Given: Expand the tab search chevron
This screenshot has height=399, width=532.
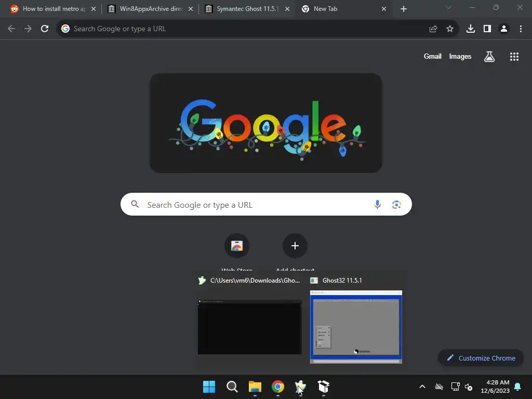Looking at the screenshot, I should [448, 7].
